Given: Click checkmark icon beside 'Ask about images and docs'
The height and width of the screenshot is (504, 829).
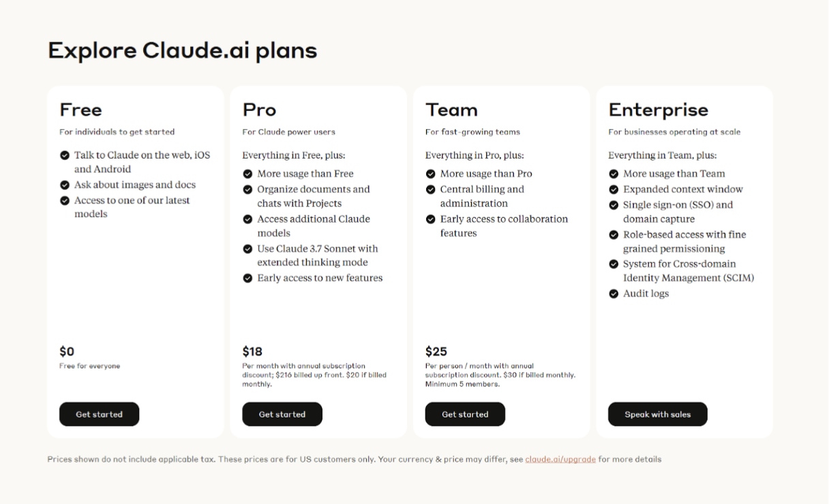Looking at the screenshot, I should pyautogui.click(x=65, y=185).
